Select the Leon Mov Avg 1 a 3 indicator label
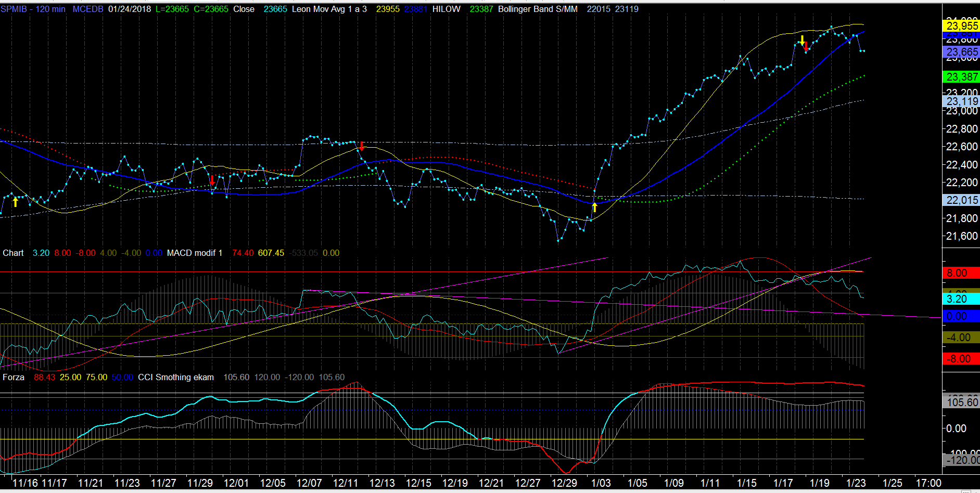980x493 pixels. click(329, 9)
